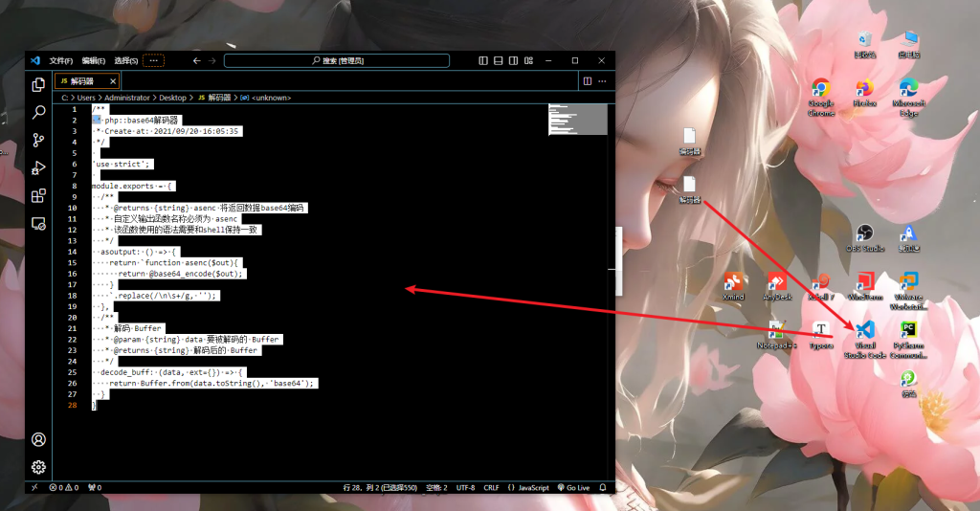The height and width of the screenshot is (511, 980).
Task: Toggle the primary side bar layout button
Action: [x=482, y=60]
